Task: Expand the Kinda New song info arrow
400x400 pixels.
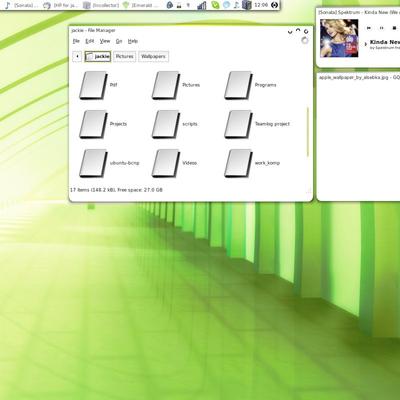Action: click(x=366, y=44)
